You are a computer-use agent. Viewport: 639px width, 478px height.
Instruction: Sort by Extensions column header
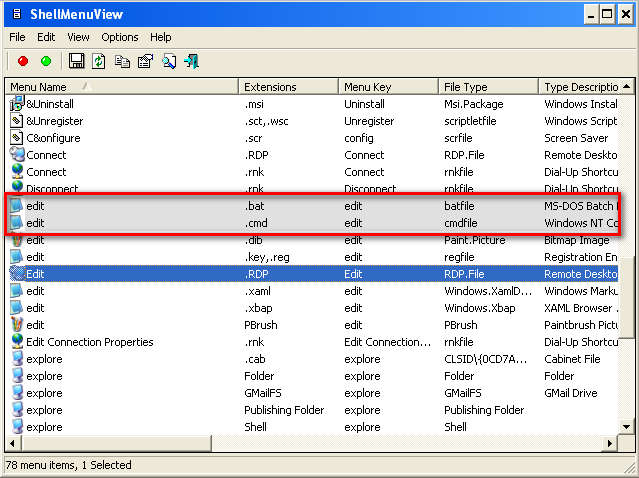(x=287, y=87)
